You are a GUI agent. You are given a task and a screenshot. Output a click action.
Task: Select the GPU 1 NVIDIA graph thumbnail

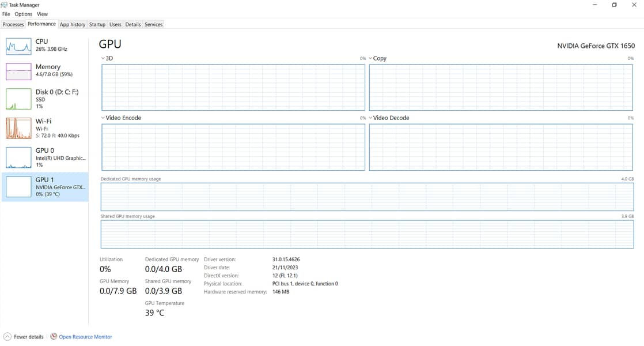18,187
